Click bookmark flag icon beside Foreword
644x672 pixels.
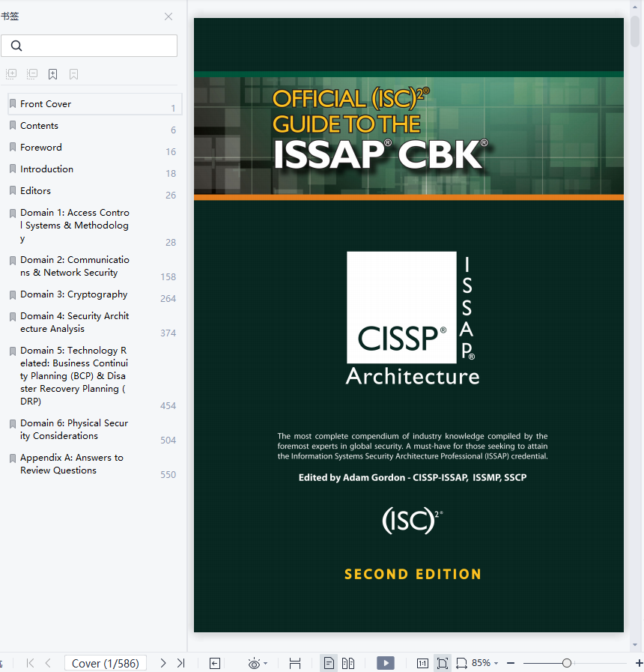pyautogui.click(x=13, y=148)
